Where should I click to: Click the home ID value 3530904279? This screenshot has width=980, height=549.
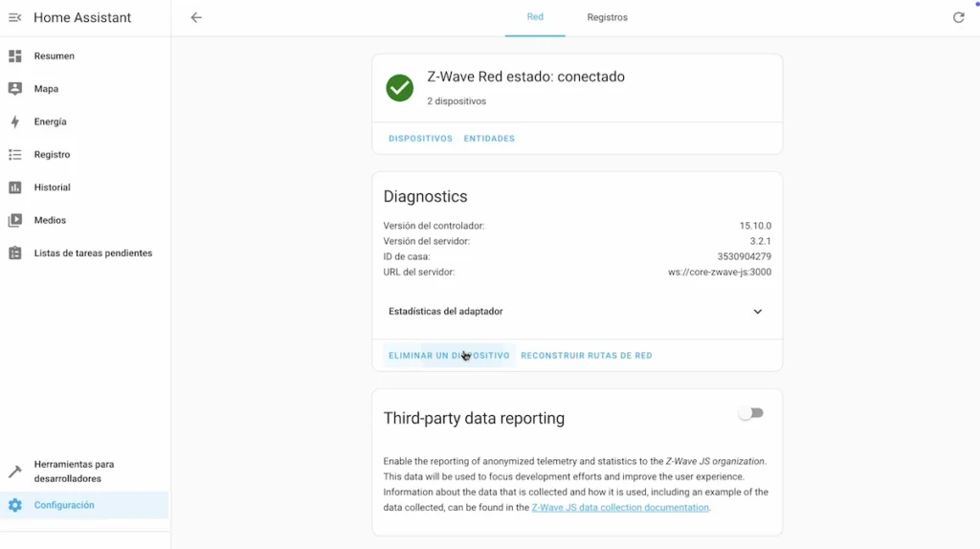[x=744, y=256]
